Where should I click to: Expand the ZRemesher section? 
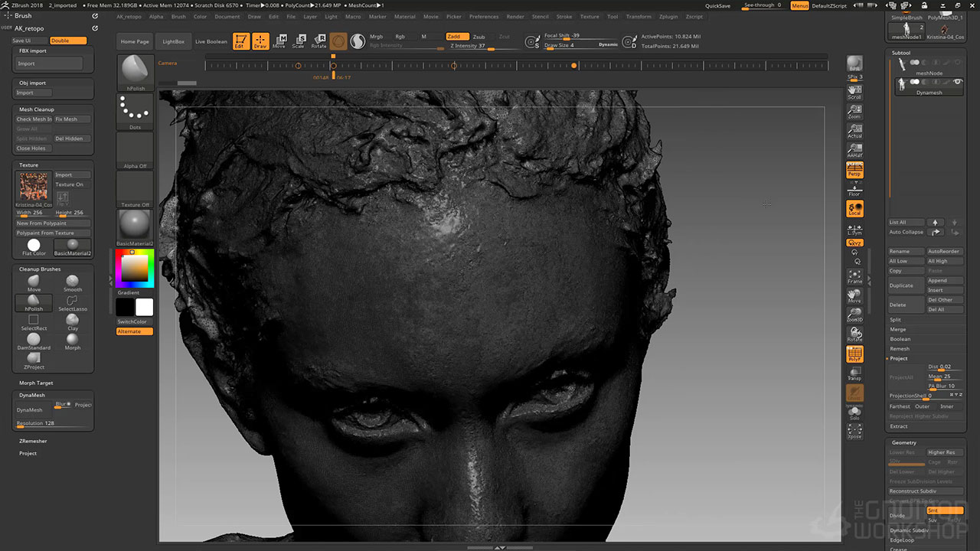tap(33, 442)
